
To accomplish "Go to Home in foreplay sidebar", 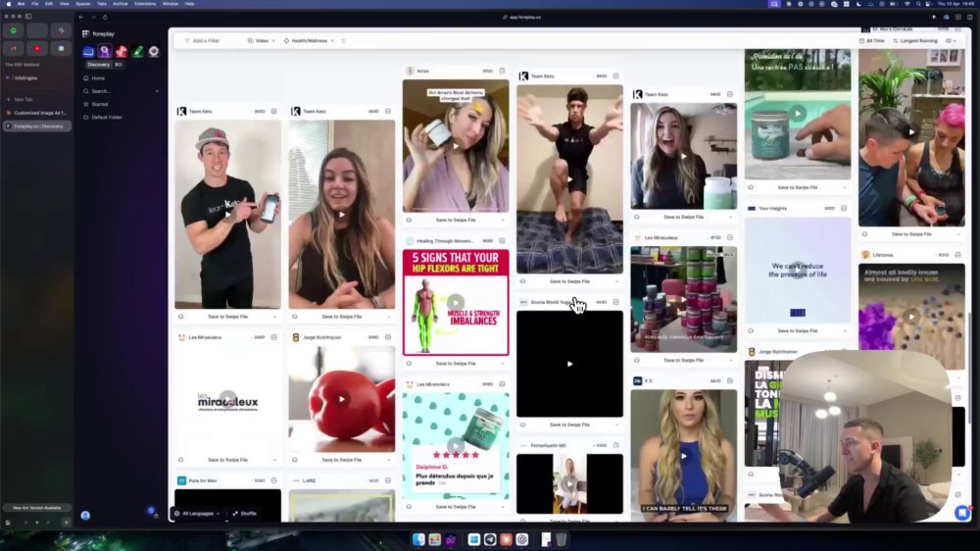I will (x=98, y=78).
